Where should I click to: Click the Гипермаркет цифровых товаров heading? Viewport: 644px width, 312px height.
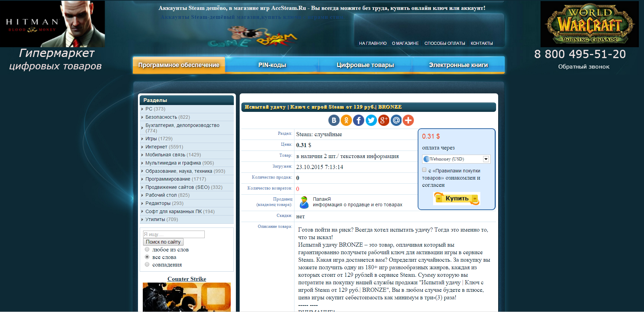click(55, 60)
